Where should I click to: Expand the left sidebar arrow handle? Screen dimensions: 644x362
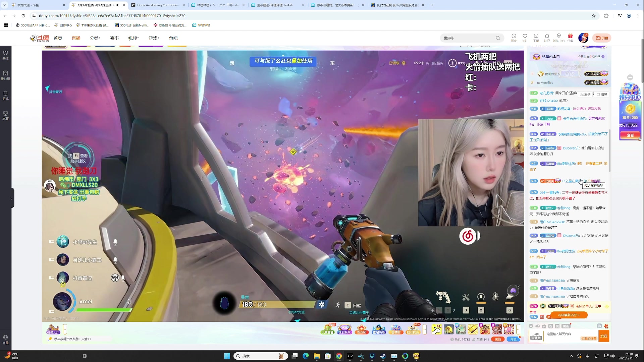(12, 198)
